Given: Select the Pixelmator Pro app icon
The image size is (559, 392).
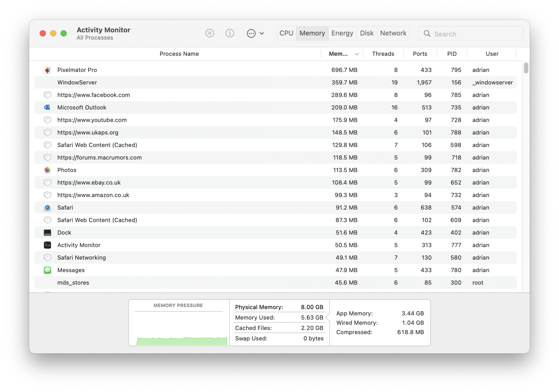Looking at the screenshot, I should pos(48,70).
